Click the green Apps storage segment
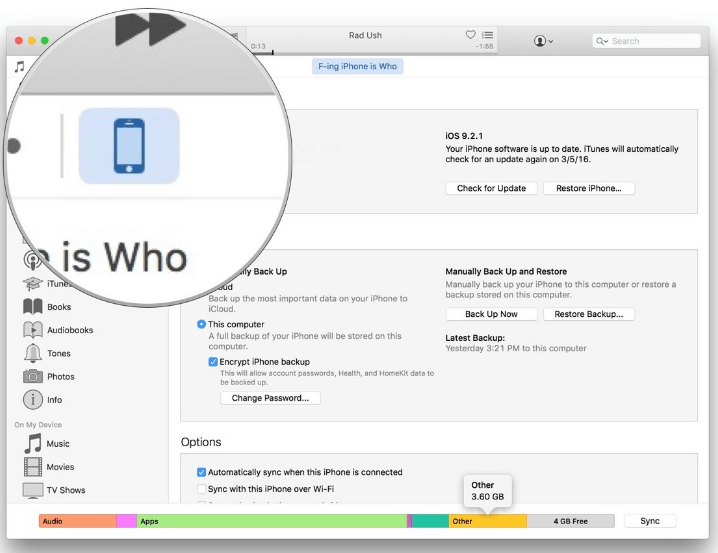Viewport: 718px width, 553px height. [272, 521]
